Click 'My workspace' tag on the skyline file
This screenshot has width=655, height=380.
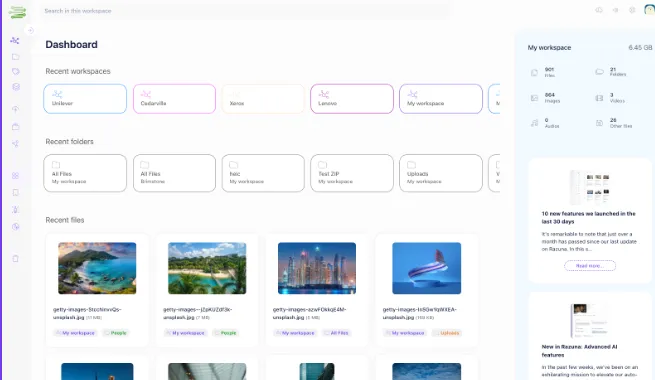(294, 333)
